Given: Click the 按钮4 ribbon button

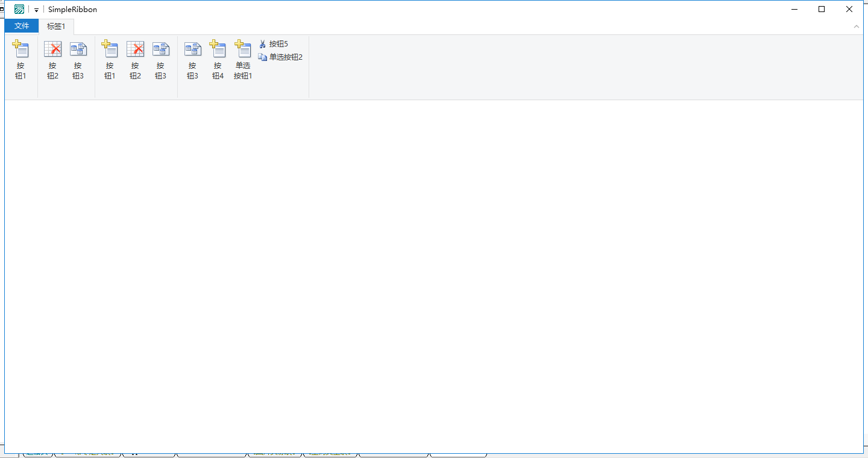Looking at the screenshot, I should (x=218, y=60).
